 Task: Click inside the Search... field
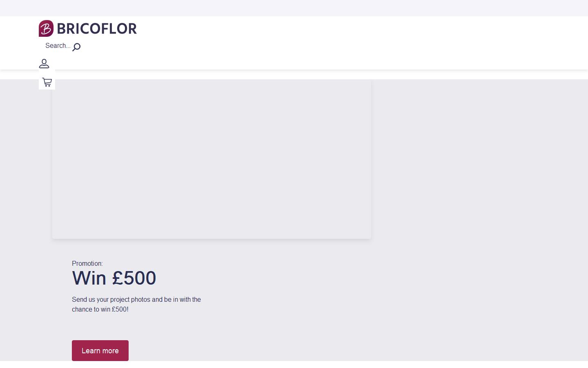point(58,46)
